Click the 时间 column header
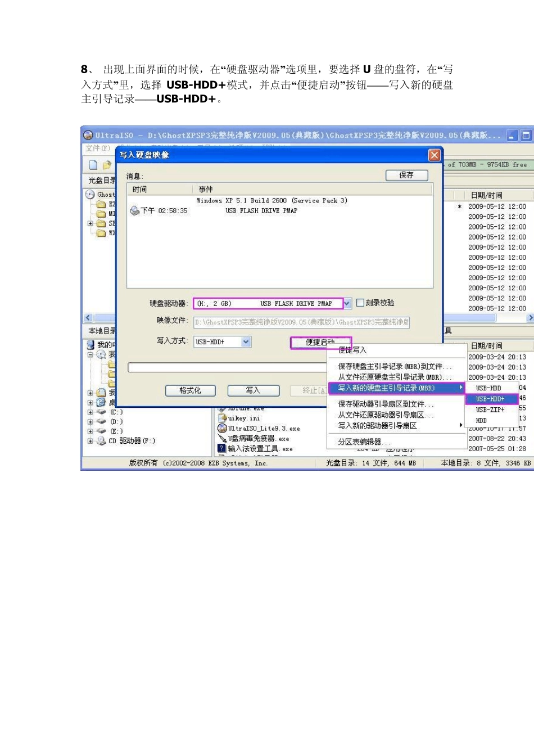This screenshot has height=756, width=534. tap(160, 190)
